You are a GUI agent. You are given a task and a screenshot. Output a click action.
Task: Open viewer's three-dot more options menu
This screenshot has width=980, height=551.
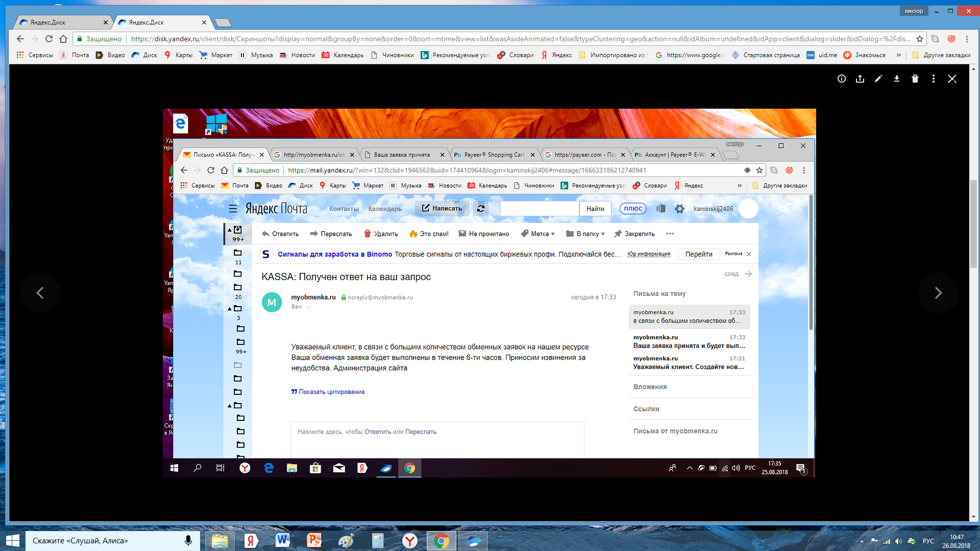pyautogui.click(x=934, y=79)
